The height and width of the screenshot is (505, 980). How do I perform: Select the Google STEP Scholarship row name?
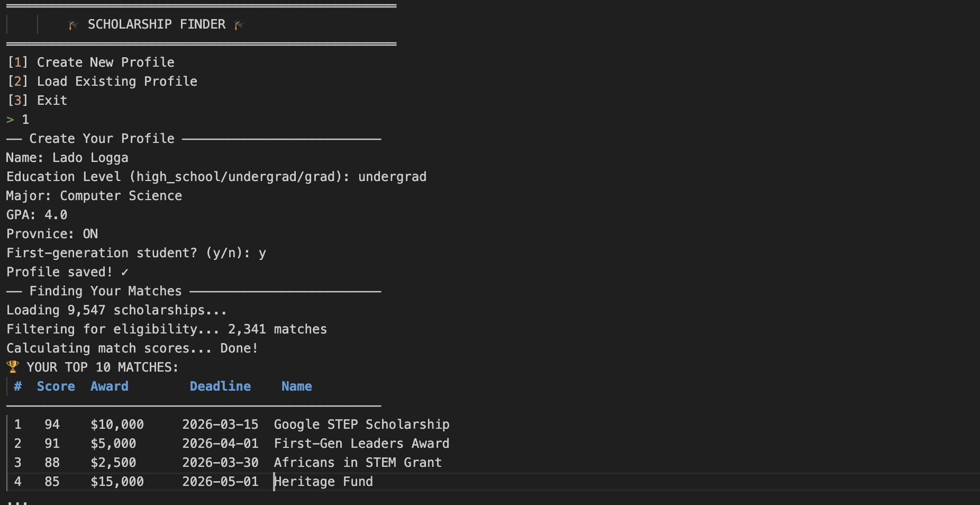tap(361, 425)
